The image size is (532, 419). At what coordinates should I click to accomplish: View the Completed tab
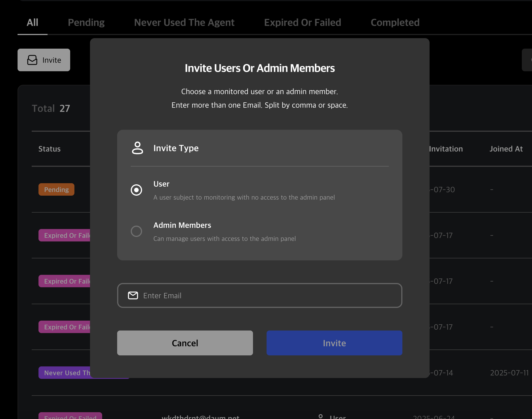pos(395,23)
